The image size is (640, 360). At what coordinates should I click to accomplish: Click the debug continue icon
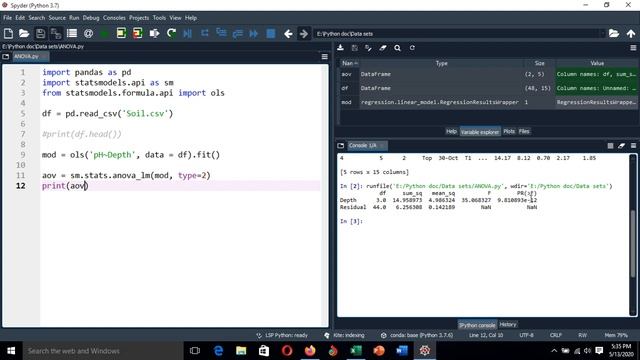pos(253,33)
